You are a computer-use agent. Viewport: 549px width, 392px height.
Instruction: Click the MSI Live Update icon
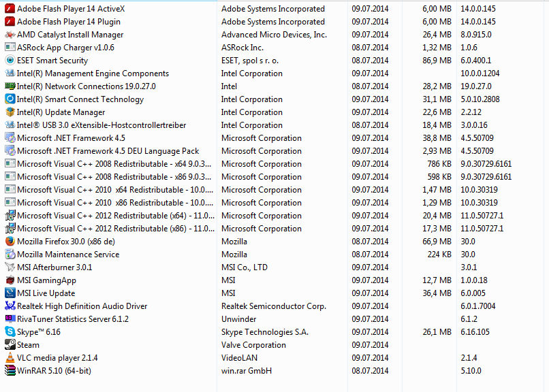click(x=10, y=293)
